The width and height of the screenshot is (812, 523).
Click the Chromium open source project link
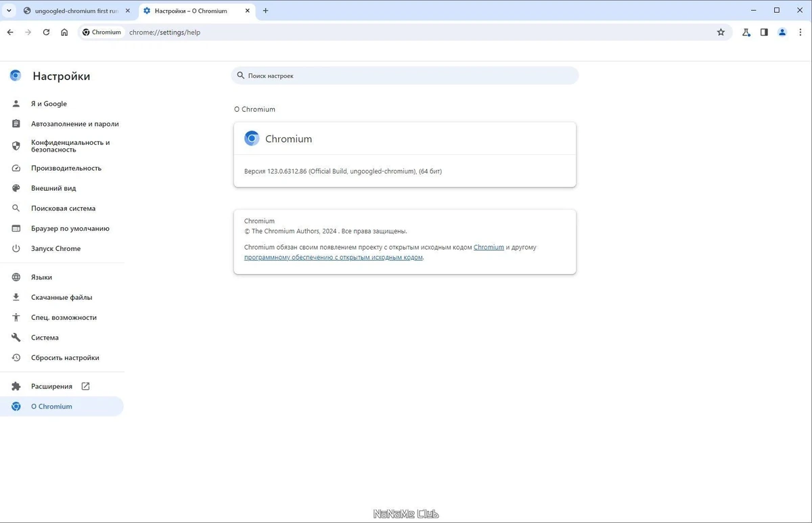[x=489, y=248]
